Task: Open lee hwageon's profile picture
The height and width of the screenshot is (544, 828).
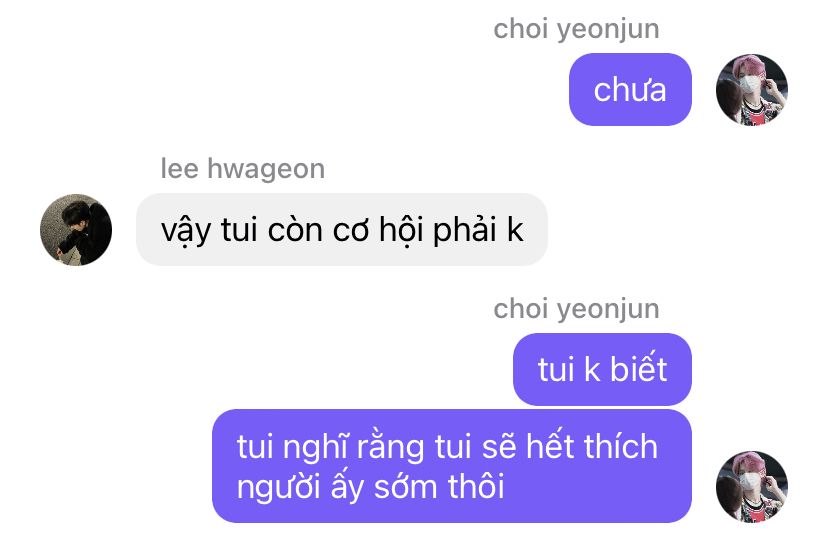Action: click(x=76, y=230)
